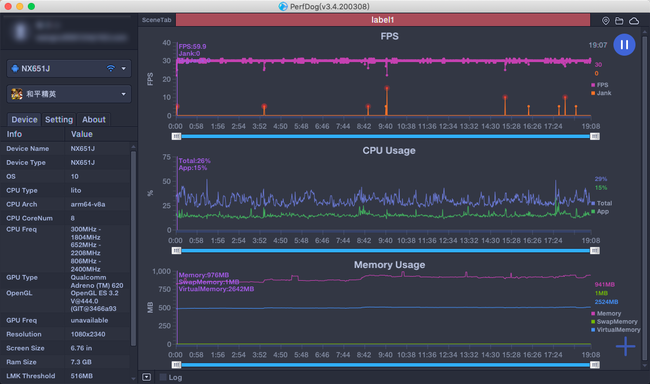Switch to the Setting tab
This screenshot has width=650, height=384.
click(x=59, y=119)
